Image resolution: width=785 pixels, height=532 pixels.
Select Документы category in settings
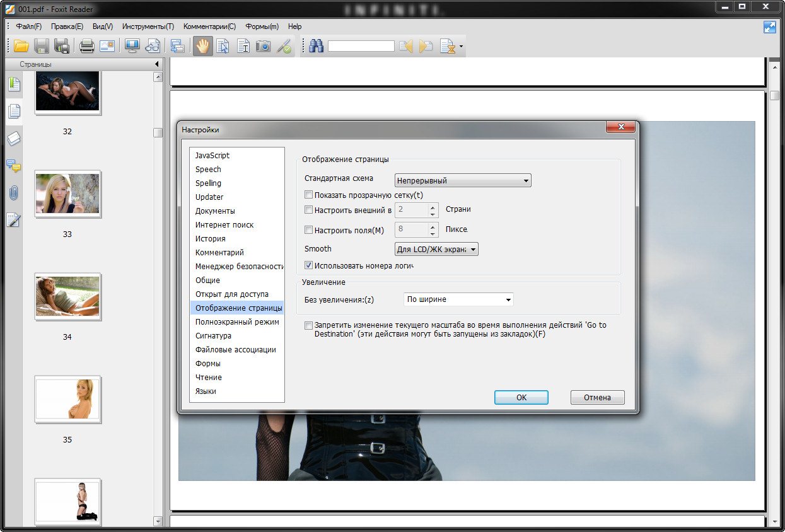coord(237,211)
